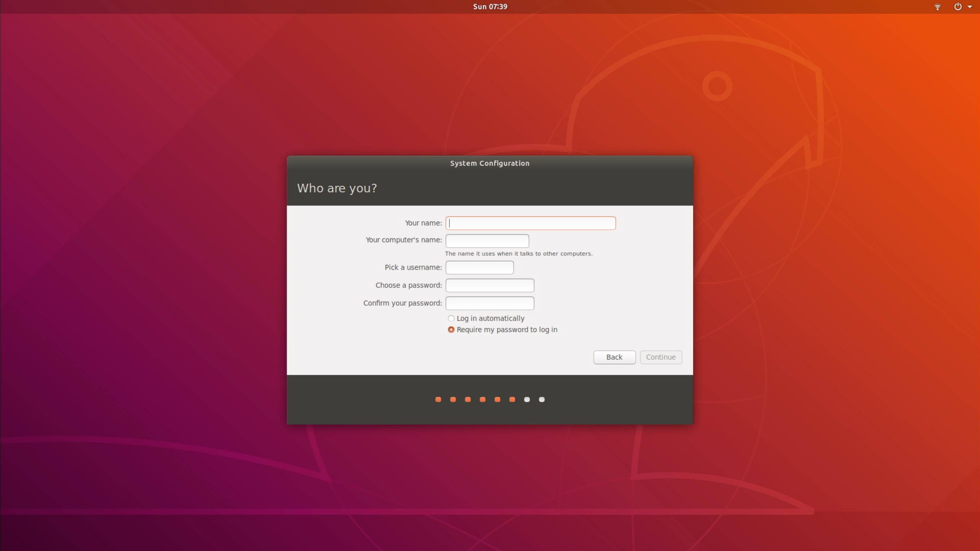Viewport: 980px width, 551px height.
Task: Select Log in automatically option
Action: [x=451, y=318]
